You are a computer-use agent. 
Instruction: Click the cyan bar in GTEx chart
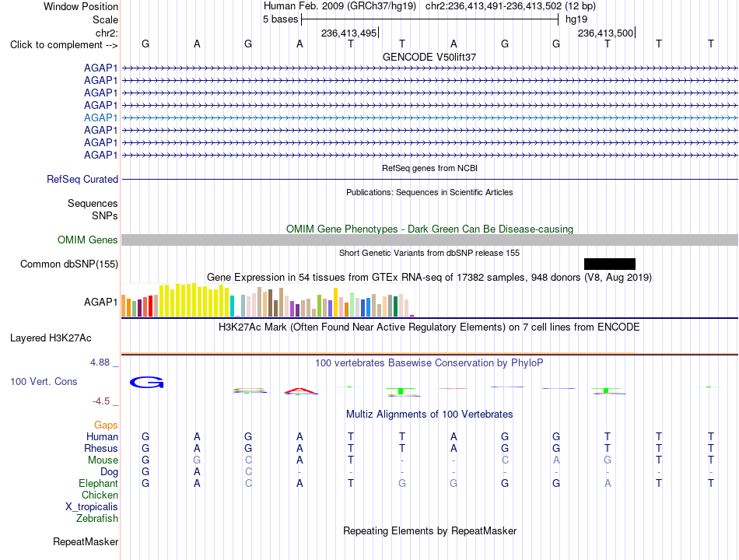232,306
